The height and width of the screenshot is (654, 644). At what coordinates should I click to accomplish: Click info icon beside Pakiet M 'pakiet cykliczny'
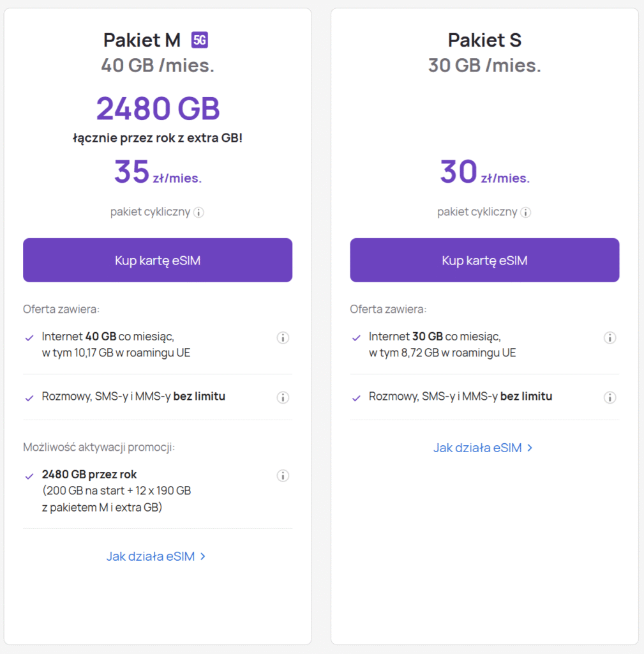[198, 213]
